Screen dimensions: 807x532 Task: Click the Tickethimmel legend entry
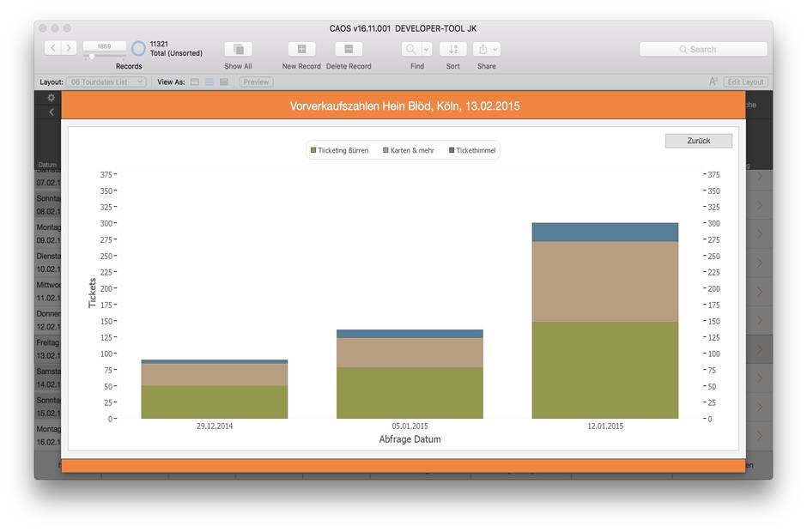472,150
